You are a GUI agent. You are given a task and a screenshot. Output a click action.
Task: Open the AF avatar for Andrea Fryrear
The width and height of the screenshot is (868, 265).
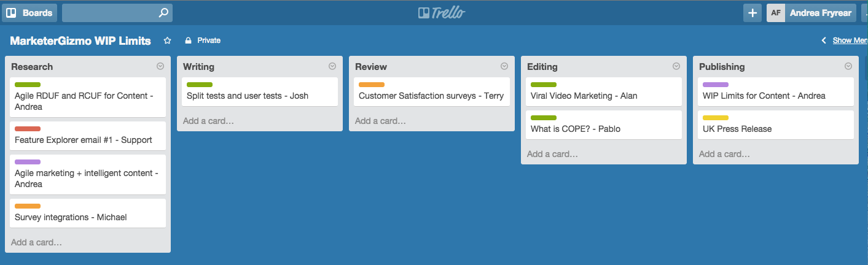pyautogui.click(x=776, y=13)
